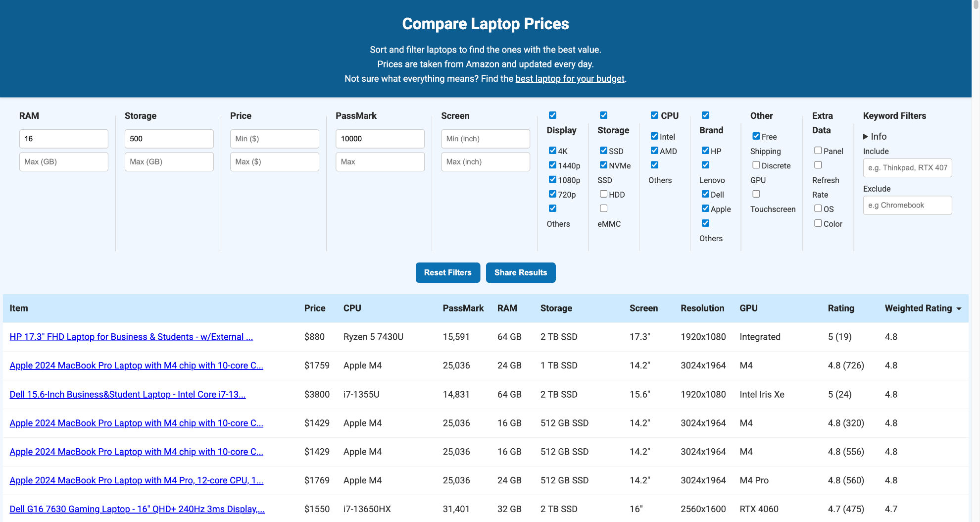Image resolution: width=980 pixels, height=522 pixels.
Task: Focus the Screen Min (inch) field
Action: 486,139
